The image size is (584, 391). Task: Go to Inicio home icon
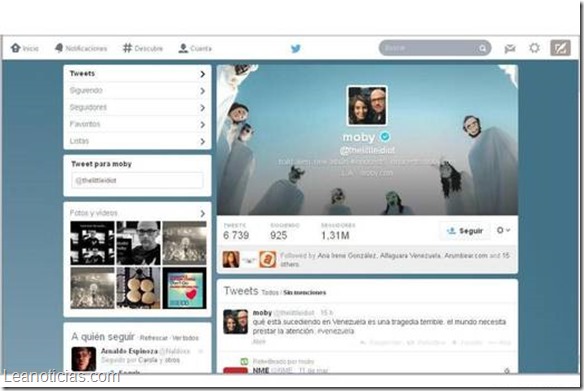tap(15, 48)
